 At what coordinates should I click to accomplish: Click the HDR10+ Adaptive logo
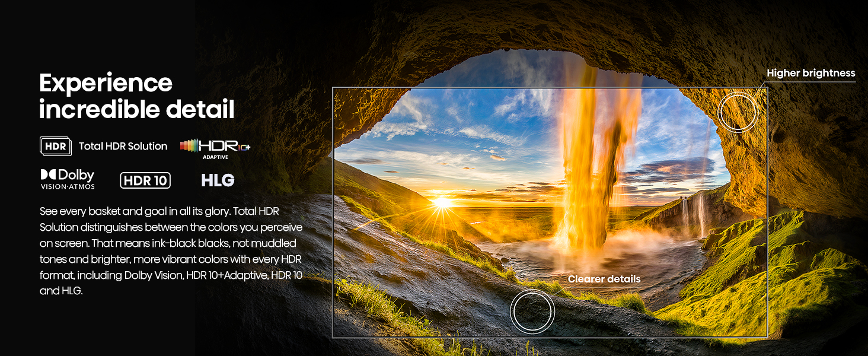[216, 147]
